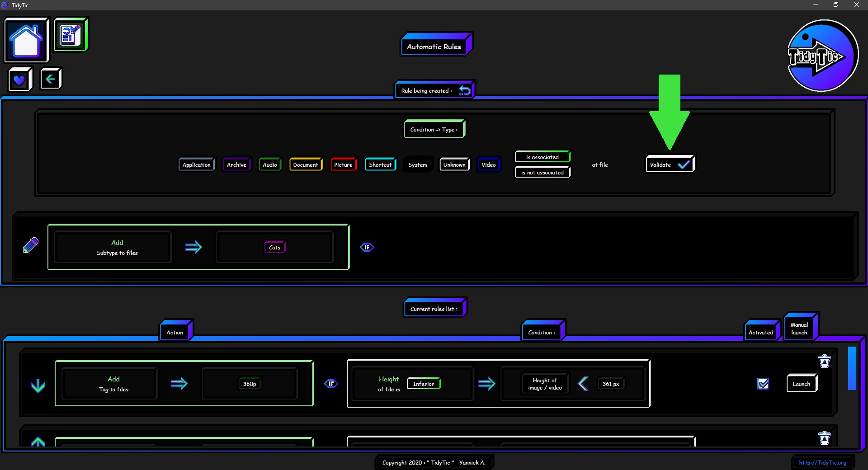Click the 'Add Subtype to files' action box

point(113,247)
